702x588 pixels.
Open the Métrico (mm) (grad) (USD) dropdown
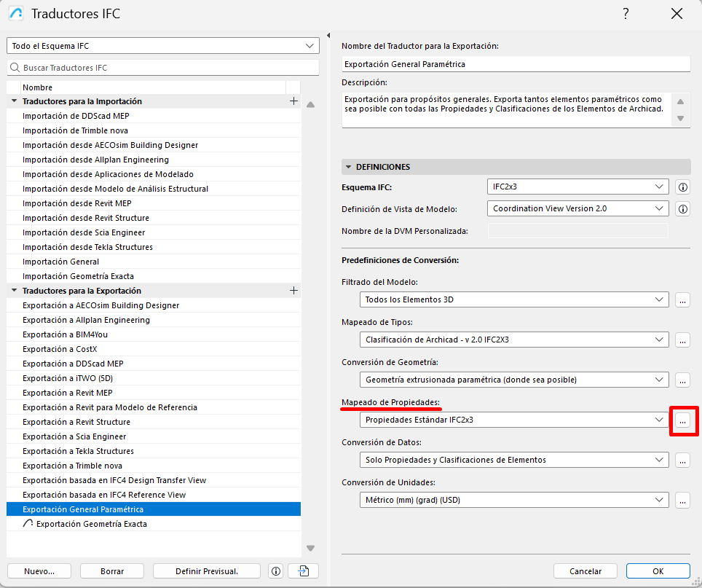coord(514,500)
